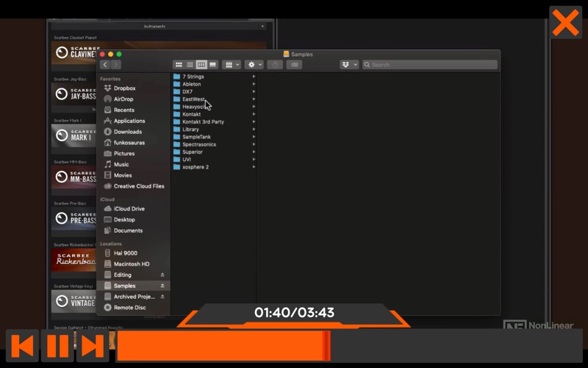The image size is (588, 368).
Task: Select Scarbee Mark I instrument in Kontakt
Action: [x=74, y=135]
